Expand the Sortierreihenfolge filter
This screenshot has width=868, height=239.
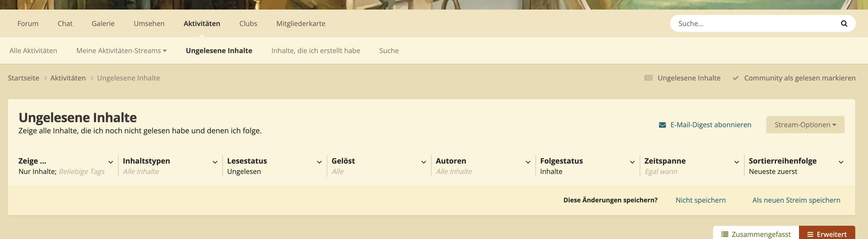coord(796,166)
